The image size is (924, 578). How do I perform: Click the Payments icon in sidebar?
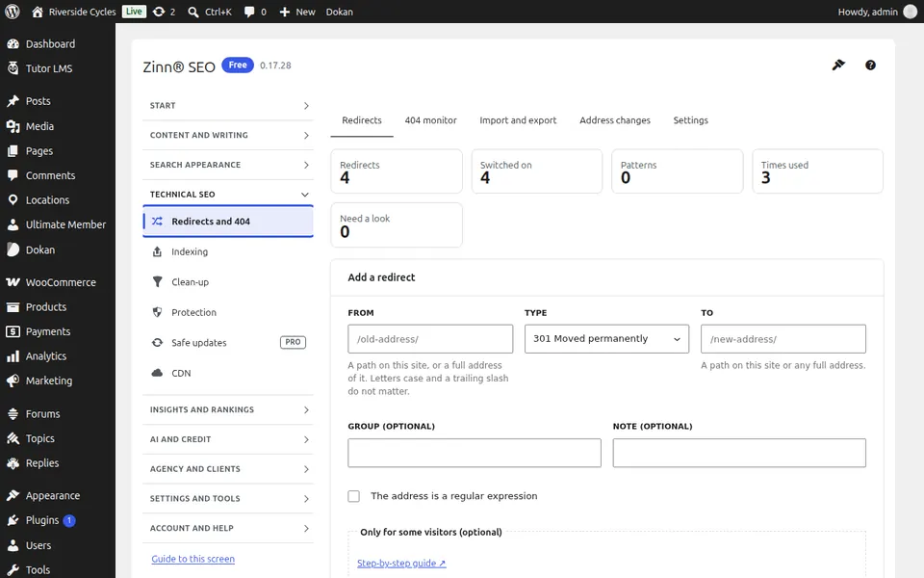13,331
